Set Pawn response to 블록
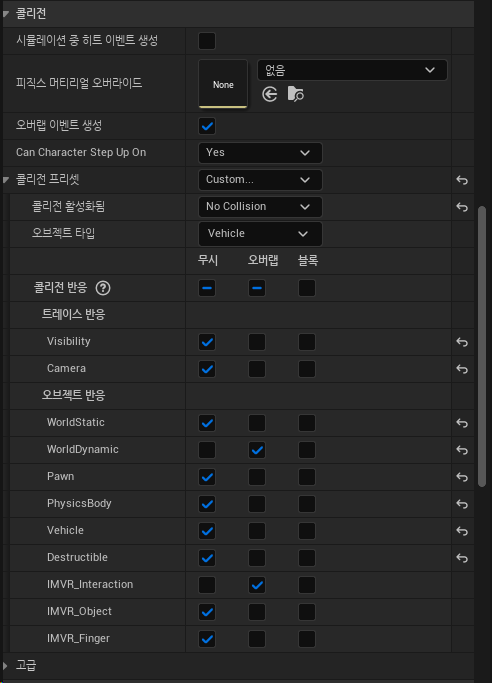Image resolution: width=492 pixels, height=683 pixels. 307,477
